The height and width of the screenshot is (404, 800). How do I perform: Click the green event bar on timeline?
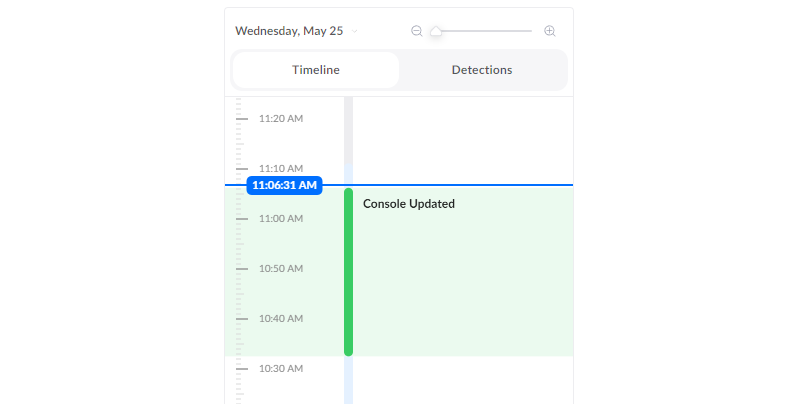click(x=348, y=272)
